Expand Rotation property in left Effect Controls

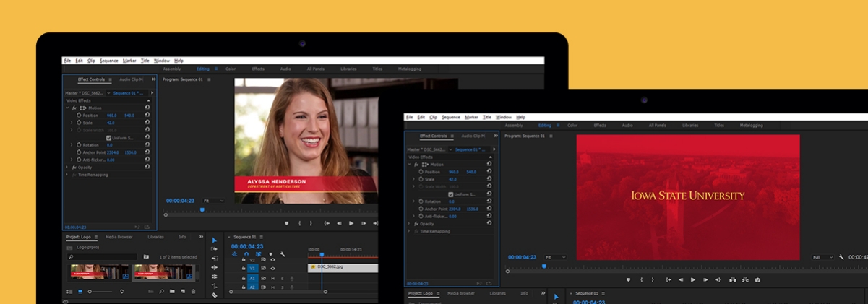[x=72, y=145]
